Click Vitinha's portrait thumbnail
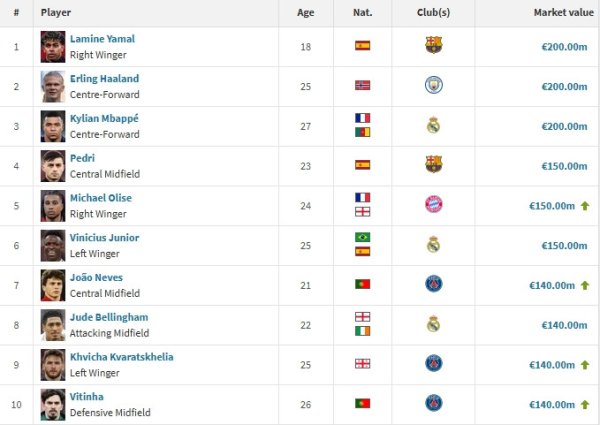This screenshot has height=425, width=600. tap(53, 405)
